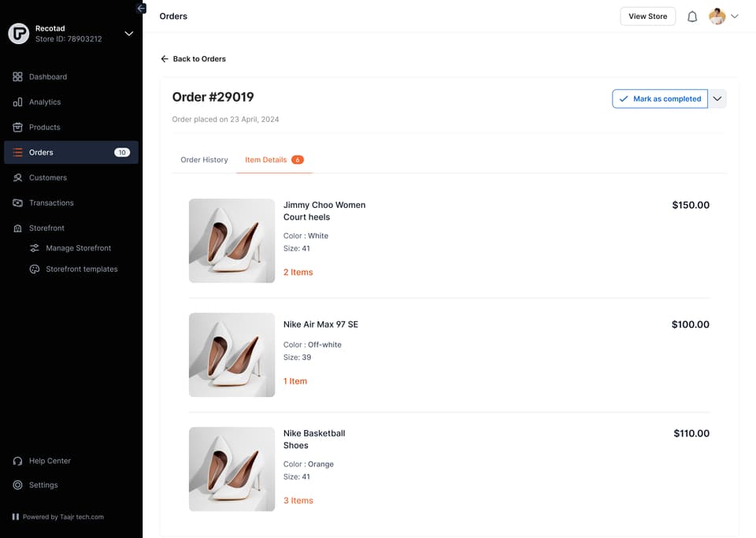The image size is (756, 538).
Task: Click the View Store button
Action: [x=647, y=17]
